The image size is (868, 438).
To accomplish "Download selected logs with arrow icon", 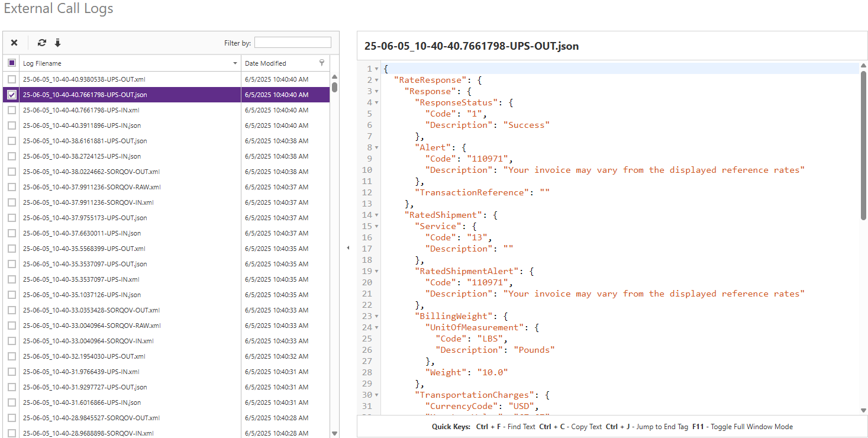I will point(57,43).
